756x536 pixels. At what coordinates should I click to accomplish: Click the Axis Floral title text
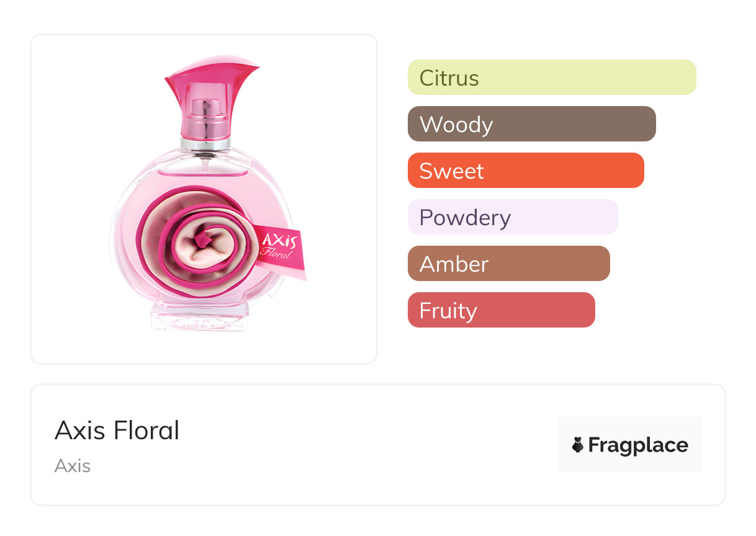[117, 430]
